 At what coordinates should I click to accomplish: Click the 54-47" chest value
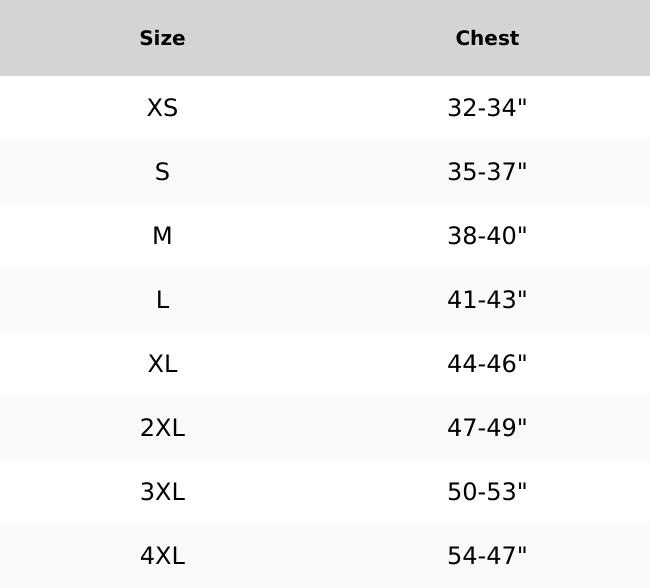pos(487,556)
